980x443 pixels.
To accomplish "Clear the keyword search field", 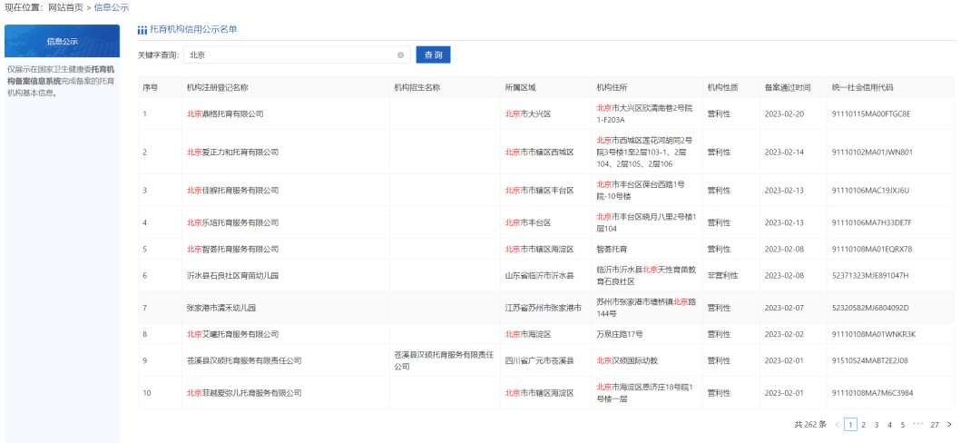I will click(400, 55).
